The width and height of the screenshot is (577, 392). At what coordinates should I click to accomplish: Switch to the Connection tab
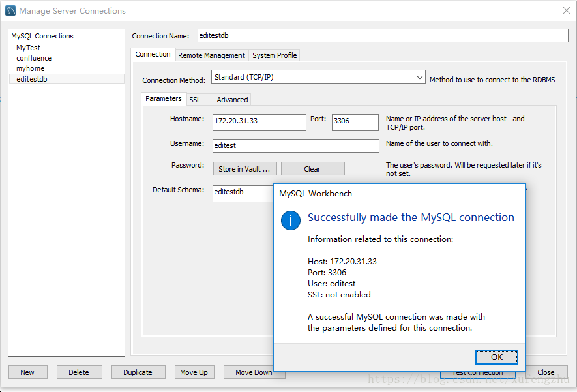153,55
